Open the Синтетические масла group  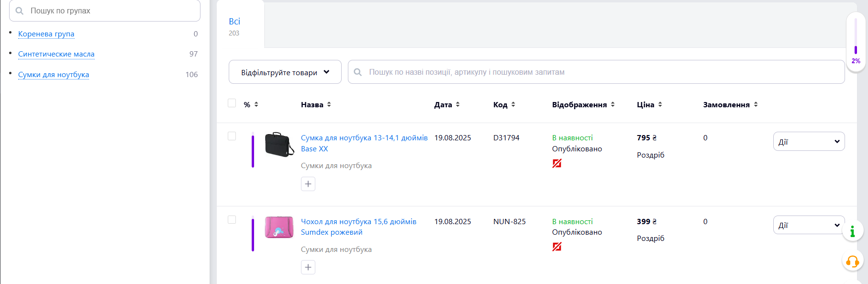tap(56, 54)
